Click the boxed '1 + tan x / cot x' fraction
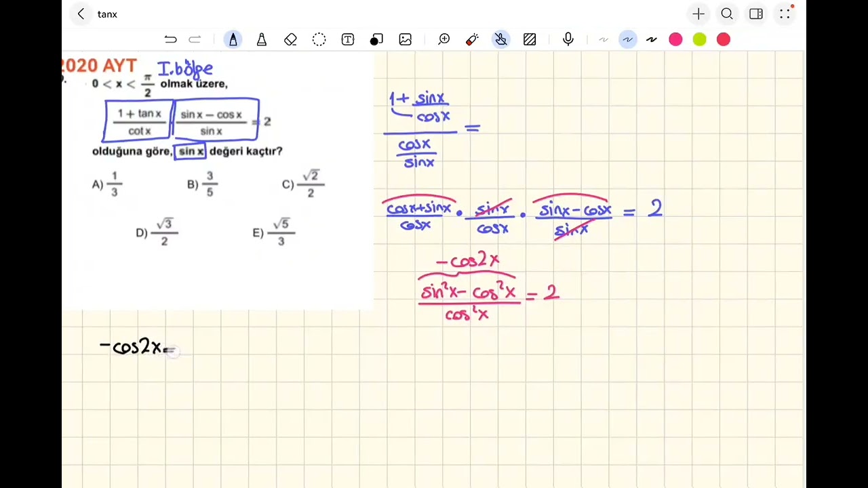 click(x=139, y=121)
